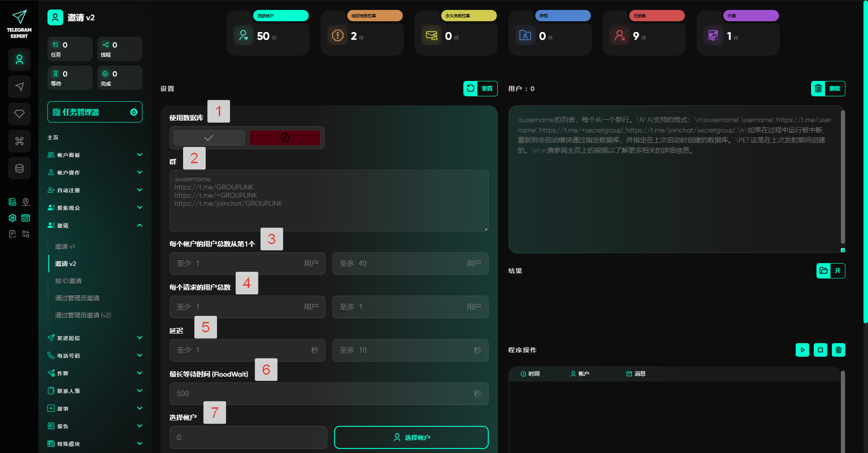The width and height of the screenshot is (868, 453).
Task: Click the paper plane icon in left sidebar
Action: [x=19, y=87]
